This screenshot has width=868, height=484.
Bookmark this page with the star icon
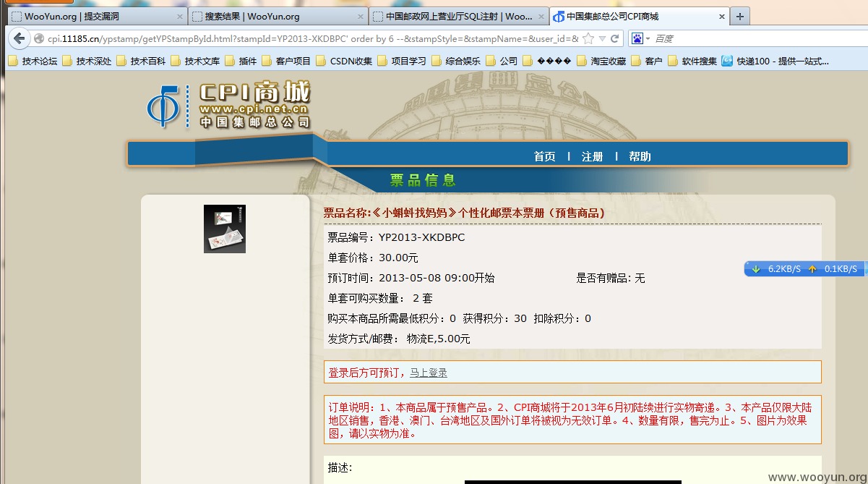point(588,38)
